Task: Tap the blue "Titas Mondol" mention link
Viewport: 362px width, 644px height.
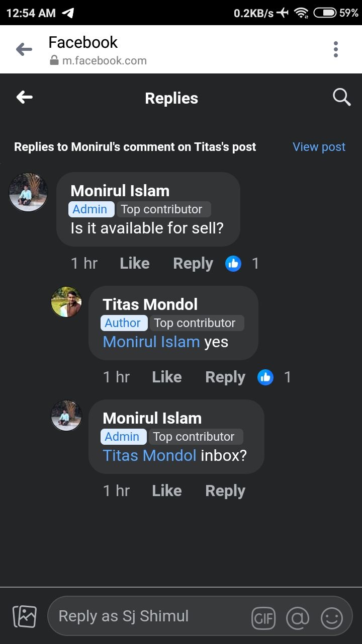Action: [149, 455]
